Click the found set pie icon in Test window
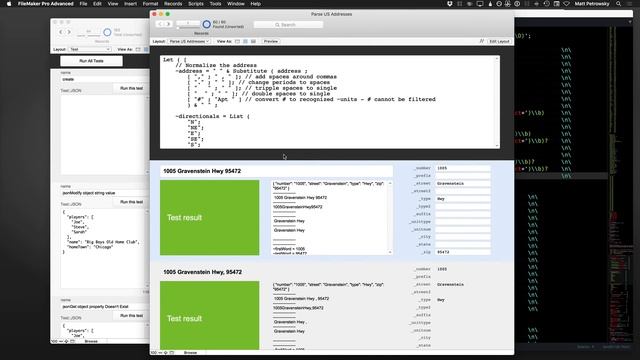 point(107,32)
